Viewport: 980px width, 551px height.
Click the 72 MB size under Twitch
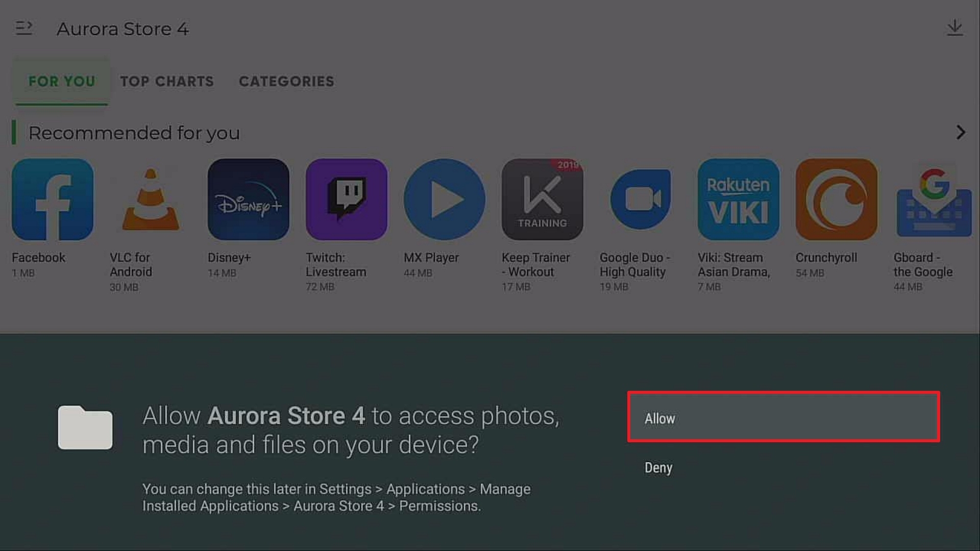pyautogui.click(x=320, y=287)
